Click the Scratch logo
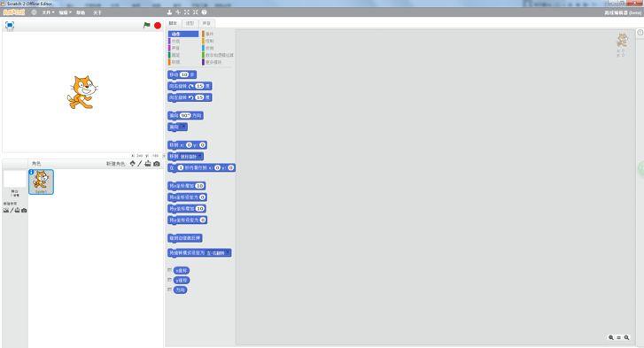644x348 pixels. [14, 12]
